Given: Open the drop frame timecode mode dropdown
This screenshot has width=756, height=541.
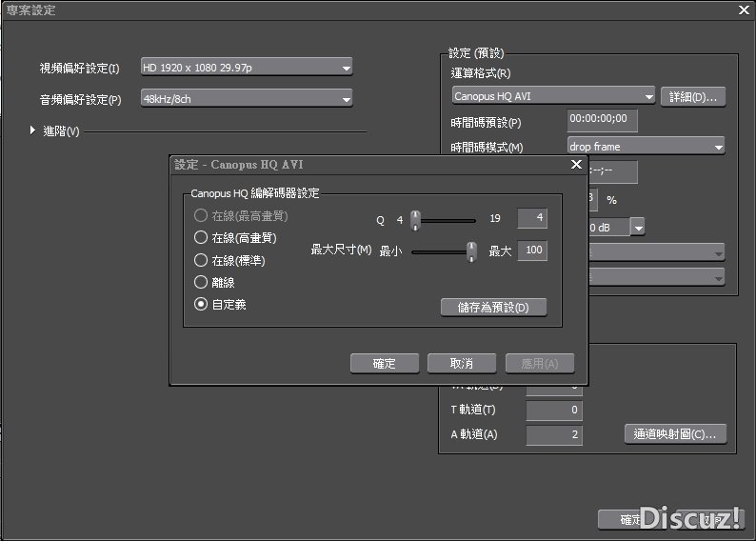Looking at the screenshot, I should coord(646,146).
